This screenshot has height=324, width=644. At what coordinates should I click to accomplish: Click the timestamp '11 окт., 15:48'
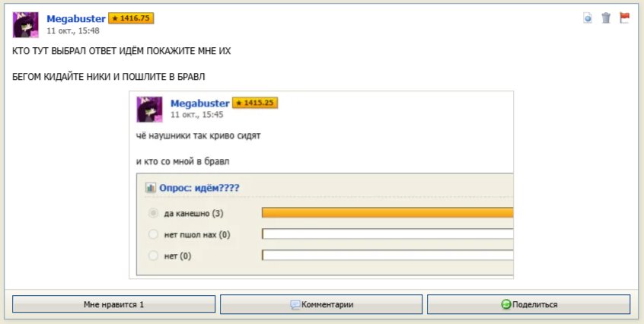coord(72,30)
